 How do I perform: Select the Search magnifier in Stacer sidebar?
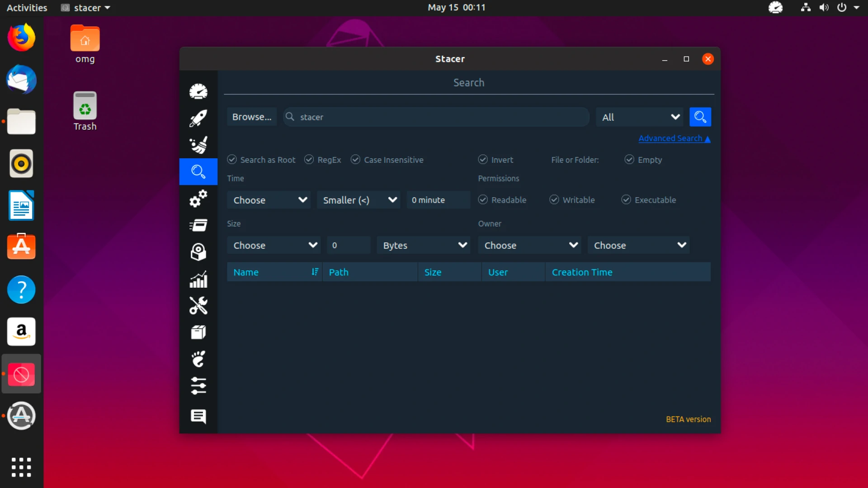click(x=198, y=171)
